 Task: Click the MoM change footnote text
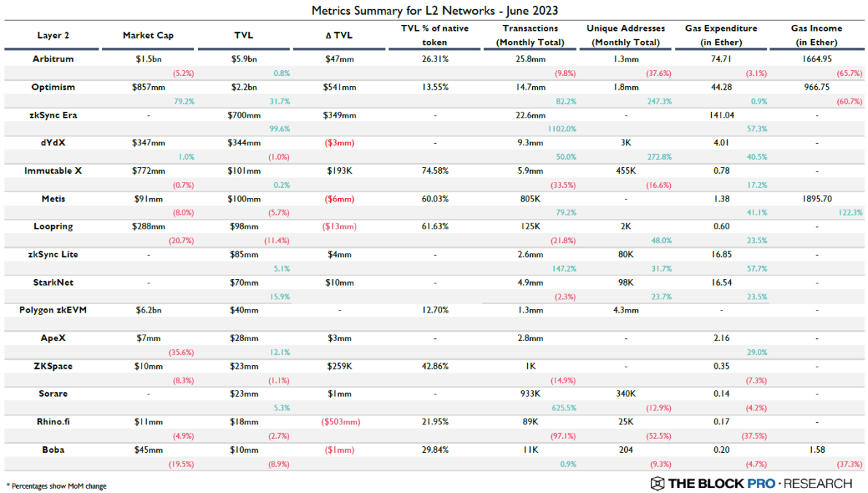pos(55,486)
